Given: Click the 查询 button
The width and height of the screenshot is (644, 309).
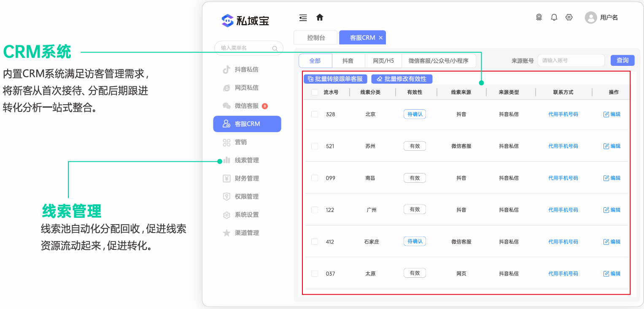Looking at the screenshot, I should pyautogui.click(x=622, y=60).
